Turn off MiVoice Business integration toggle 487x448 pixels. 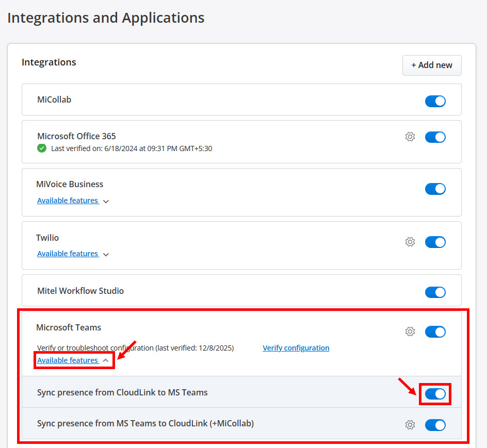click(x=435, y=189)
